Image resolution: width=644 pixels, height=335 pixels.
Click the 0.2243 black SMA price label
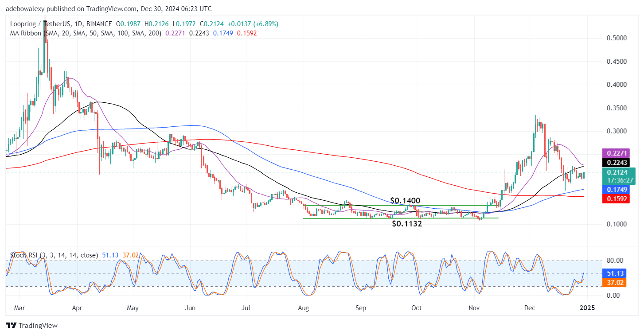pyautogui.click(x=616, y=163)
